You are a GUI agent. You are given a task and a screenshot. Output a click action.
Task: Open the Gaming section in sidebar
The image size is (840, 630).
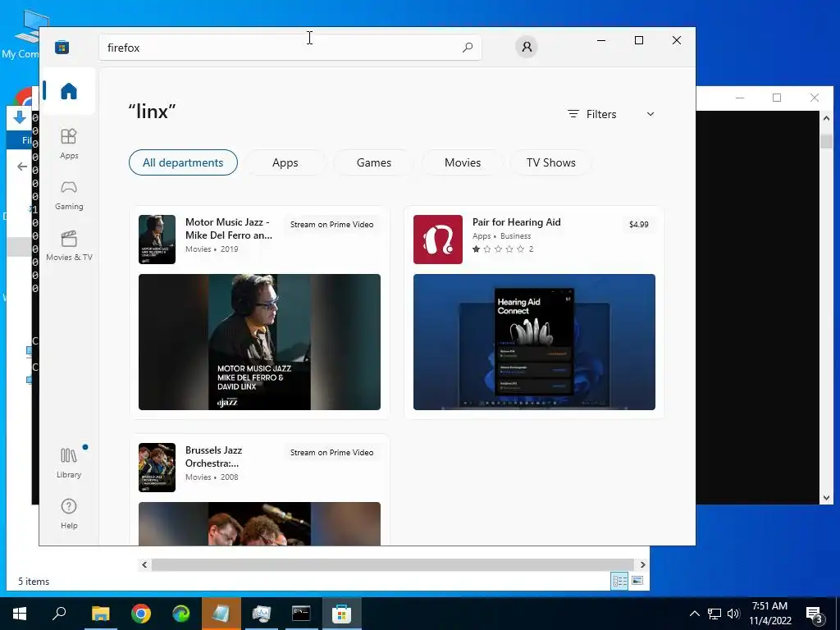[x=69, y=195]
